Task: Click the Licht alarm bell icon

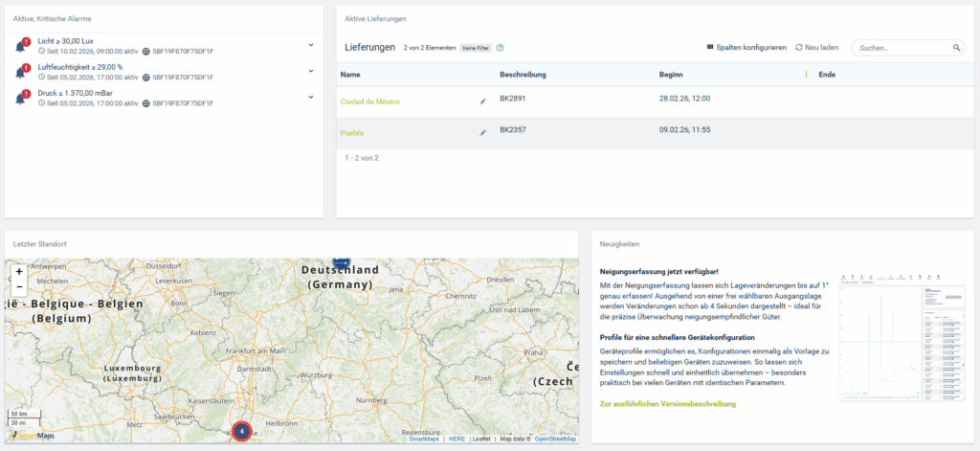Action: tap(21, 45)
